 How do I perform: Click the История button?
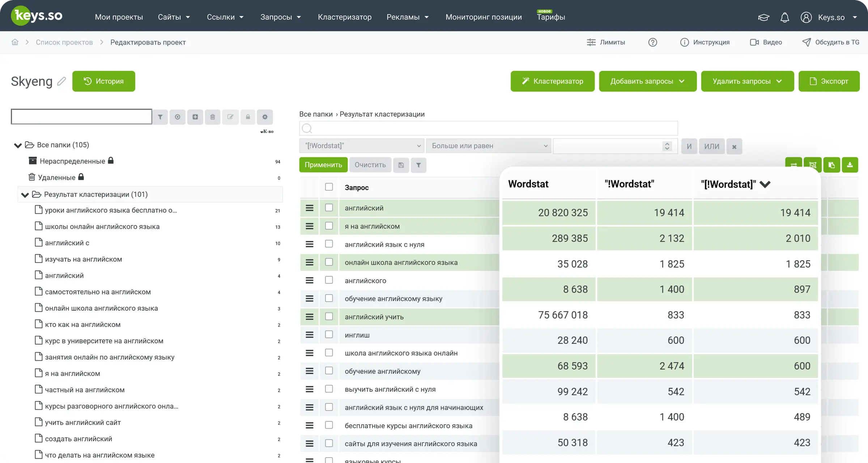(x=104, y=81)
